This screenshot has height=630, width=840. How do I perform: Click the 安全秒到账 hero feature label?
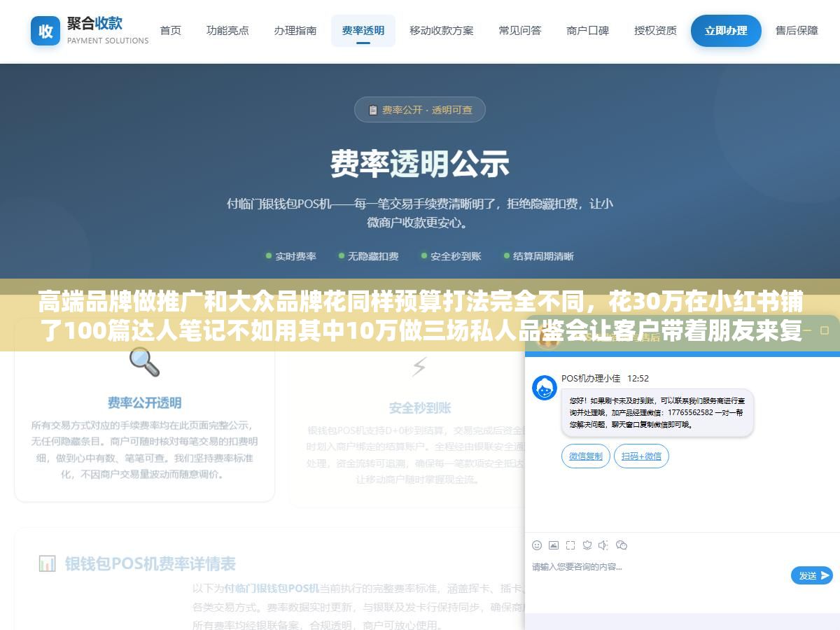[x=456, y=256]
